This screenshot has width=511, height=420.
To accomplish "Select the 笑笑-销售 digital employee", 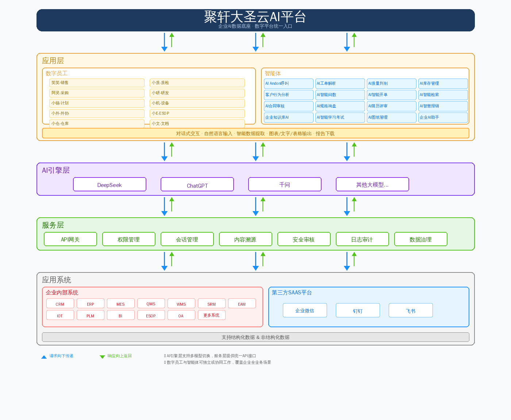I will (97, 83).
